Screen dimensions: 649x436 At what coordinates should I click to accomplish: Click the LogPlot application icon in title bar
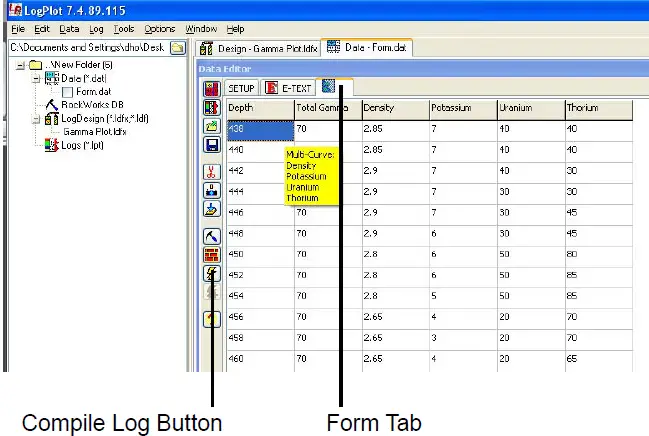coord(15,10)
